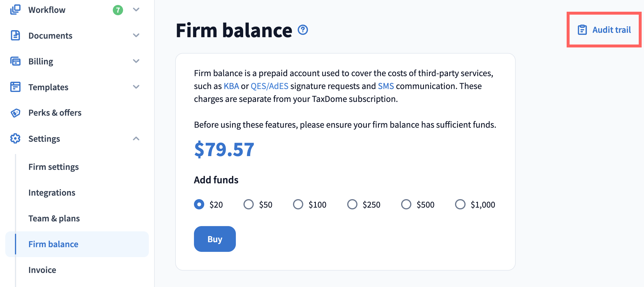This screenshot has height=287, width=644.
Task: Click the Perks & offers tag icon
Action: (x=15, y=113)
